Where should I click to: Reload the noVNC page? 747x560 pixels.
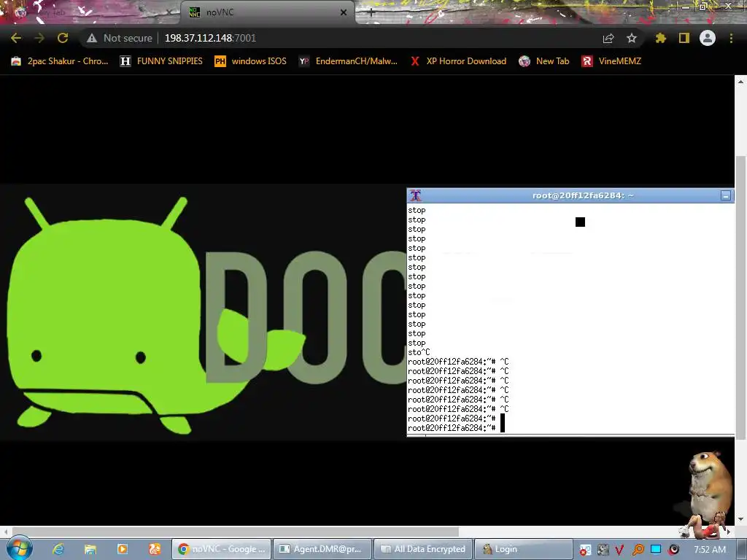tap(63, 38)
